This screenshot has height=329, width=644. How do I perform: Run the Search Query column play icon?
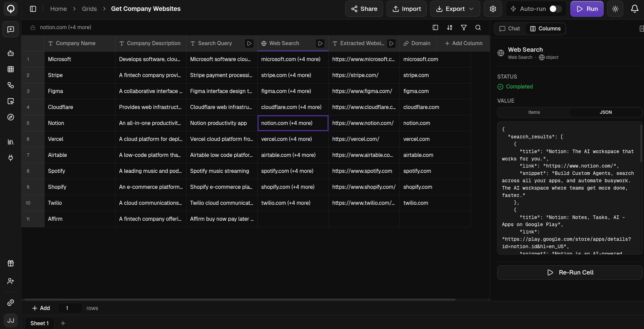[249, 43]
